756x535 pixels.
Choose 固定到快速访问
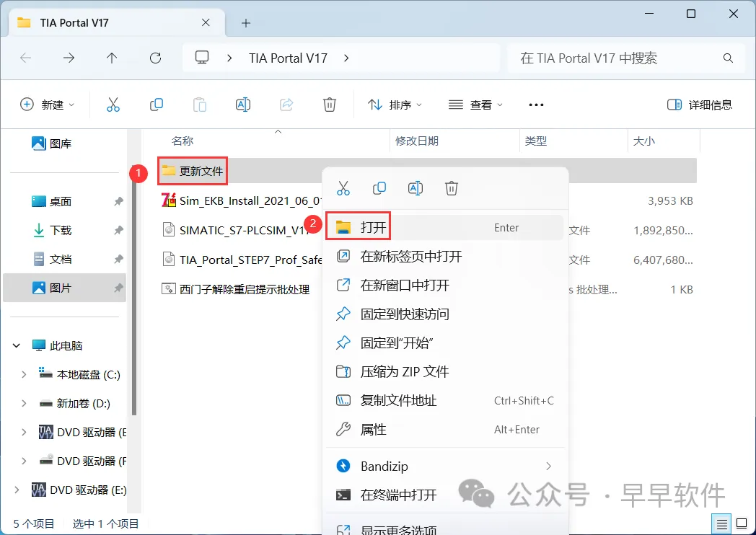point(446,314)
